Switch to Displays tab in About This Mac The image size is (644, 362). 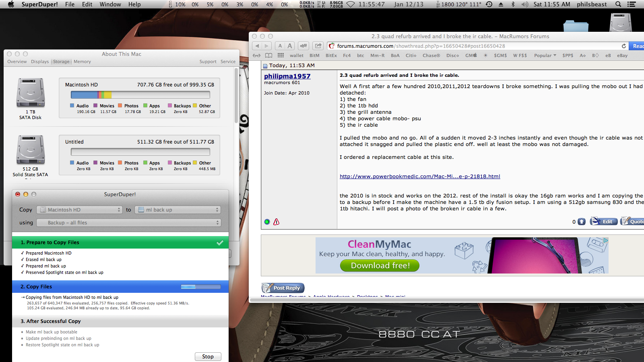40,62
